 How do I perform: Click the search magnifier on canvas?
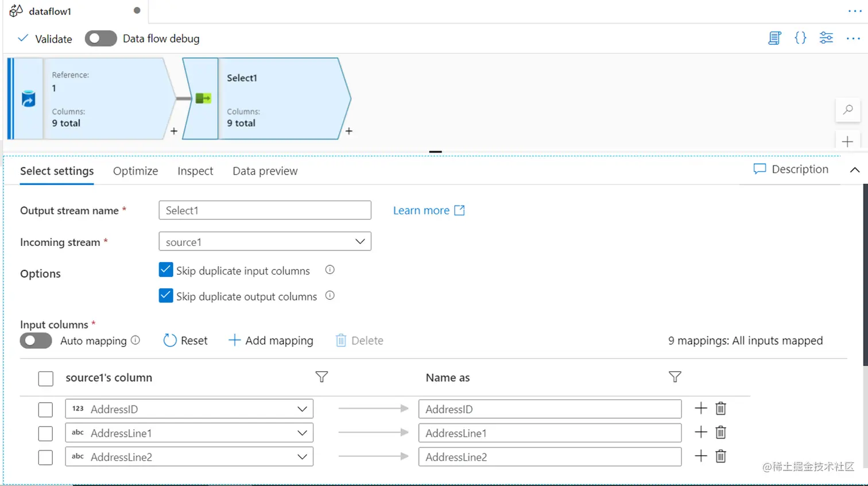click(848, 110)
